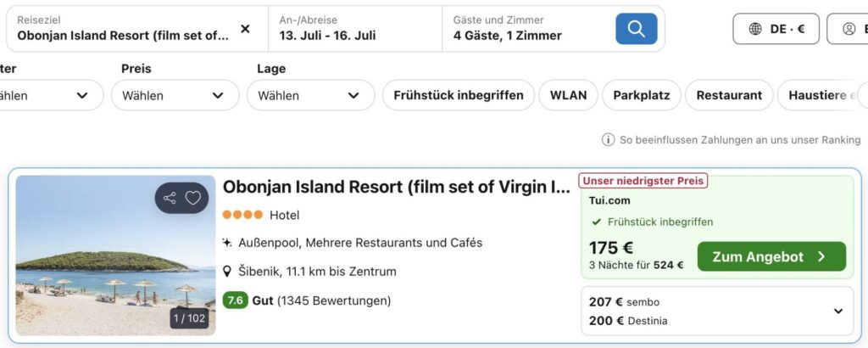The width and height of the screenshot is (868, 348).
Task: Open the hotel beach photo thumbnail
Action: coord(102,263)
